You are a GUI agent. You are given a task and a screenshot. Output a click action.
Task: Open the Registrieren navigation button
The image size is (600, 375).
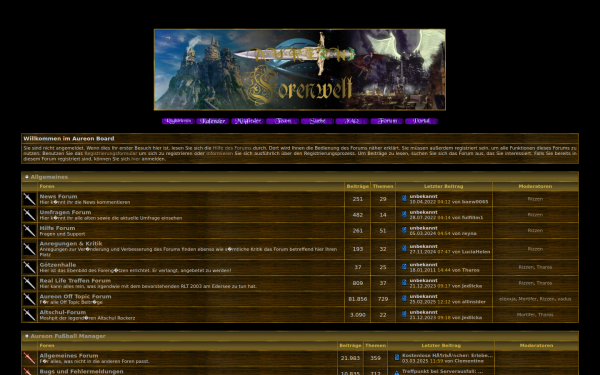(x=178, y=121)
